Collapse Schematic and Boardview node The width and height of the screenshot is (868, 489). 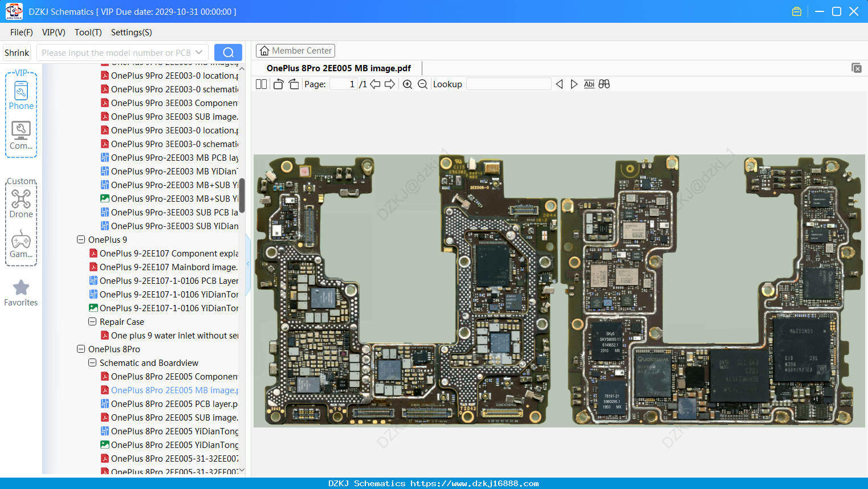pos(92,362)
